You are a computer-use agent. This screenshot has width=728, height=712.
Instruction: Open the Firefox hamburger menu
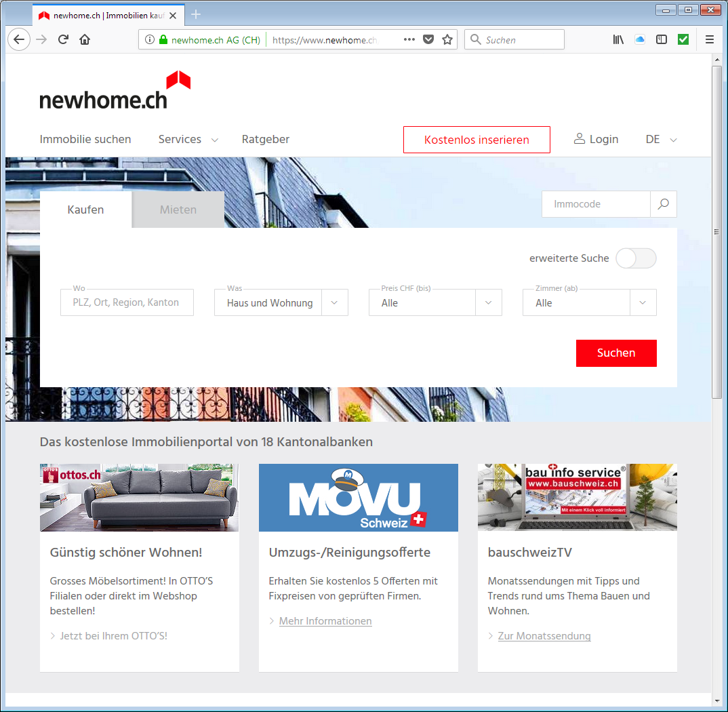point(710,40)
